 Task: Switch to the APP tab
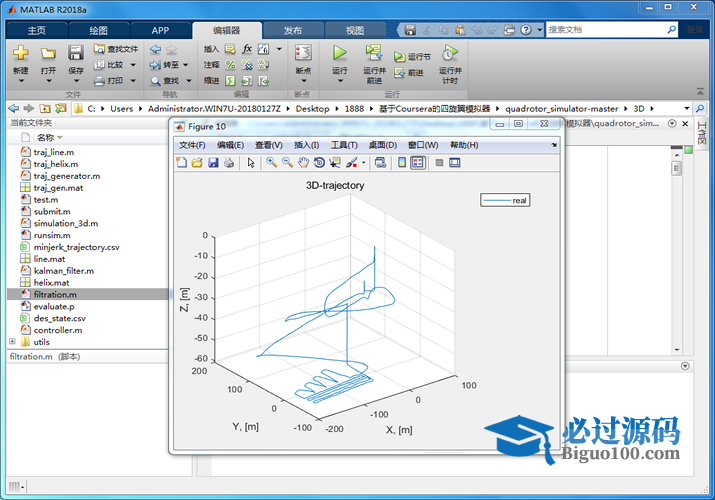(160, 31)
